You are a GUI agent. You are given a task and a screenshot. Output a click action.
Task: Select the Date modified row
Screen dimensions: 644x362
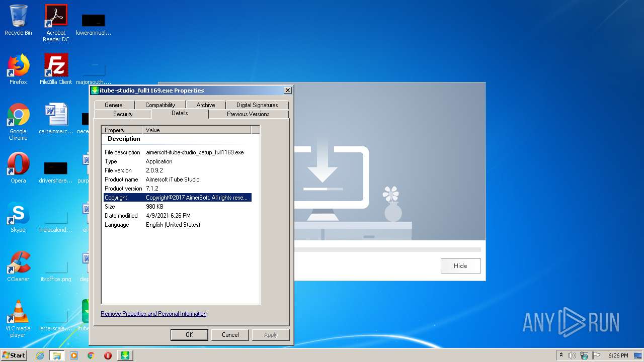pos(177,216)
